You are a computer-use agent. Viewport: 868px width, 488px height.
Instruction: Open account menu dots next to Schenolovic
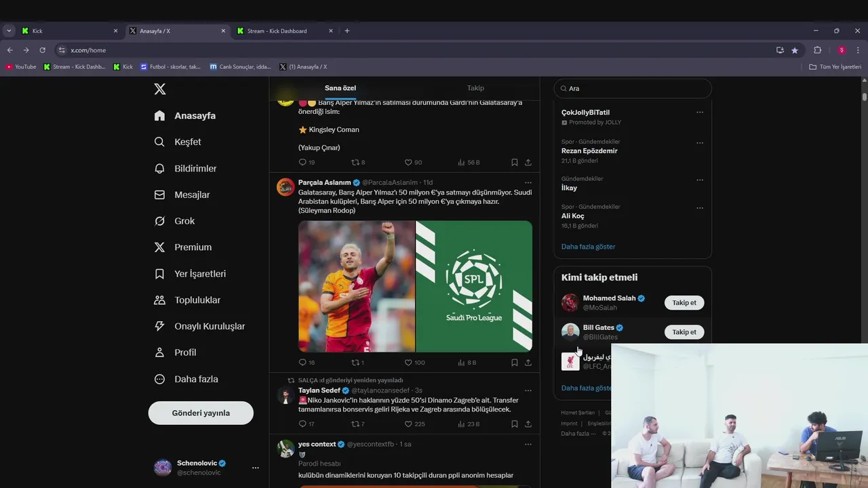point(255,468)
